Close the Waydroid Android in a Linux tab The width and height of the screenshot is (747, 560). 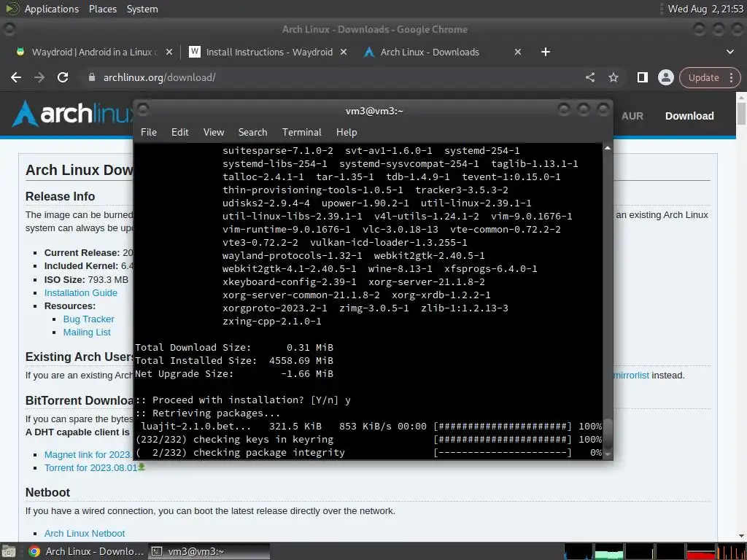[x=169, y=52]
